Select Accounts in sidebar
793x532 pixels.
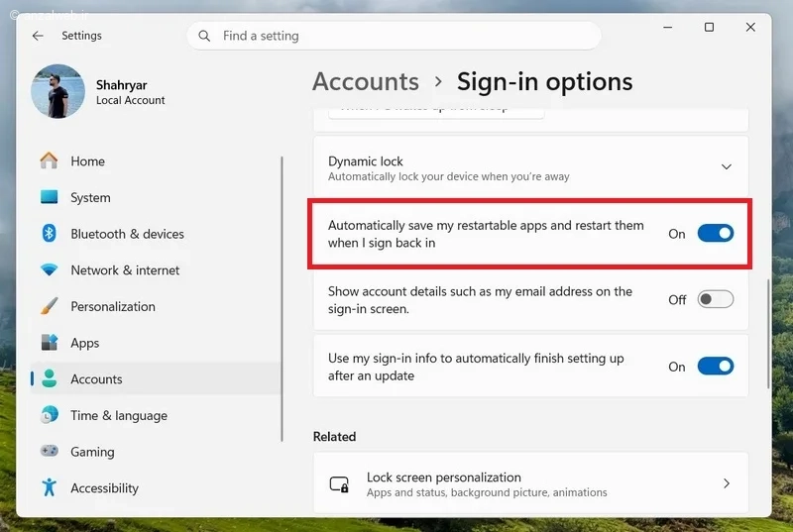(155, 378)
